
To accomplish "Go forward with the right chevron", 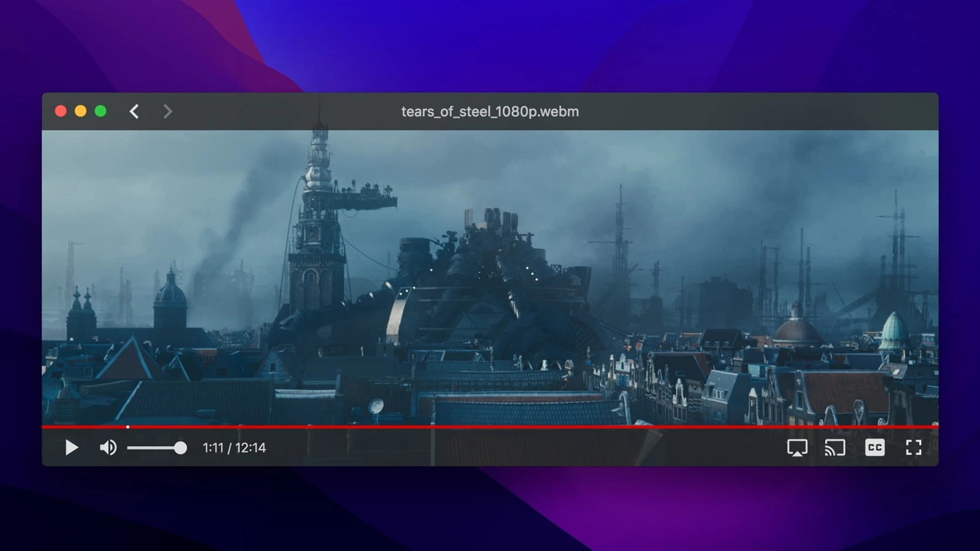I will pos(167,111).
